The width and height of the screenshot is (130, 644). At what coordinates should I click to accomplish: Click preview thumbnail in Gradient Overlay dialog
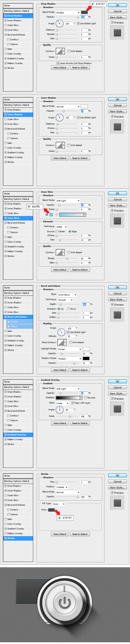pos(117,409)
